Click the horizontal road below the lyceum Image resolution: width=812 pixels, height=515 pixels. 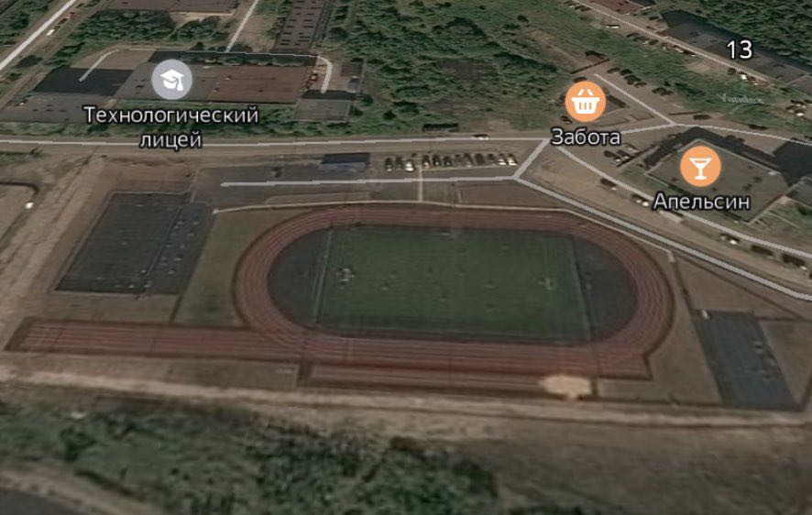click(269, 143)
